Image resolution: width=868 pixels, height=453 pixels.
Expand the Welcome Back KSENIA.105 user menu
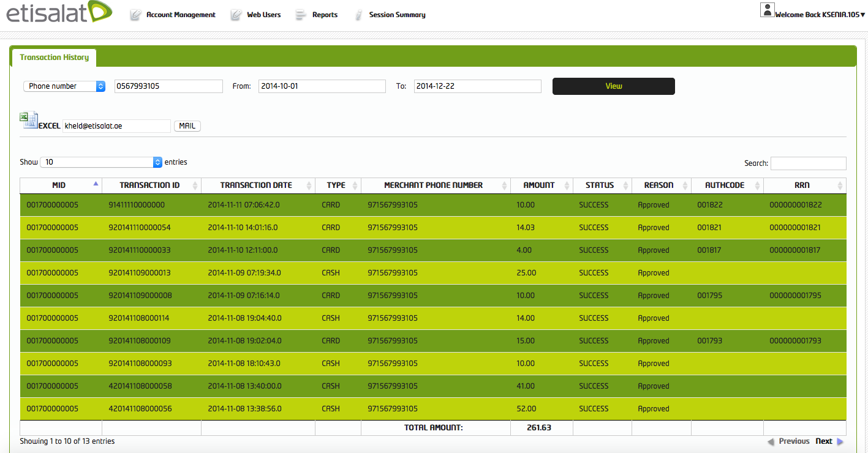point(820,15)
